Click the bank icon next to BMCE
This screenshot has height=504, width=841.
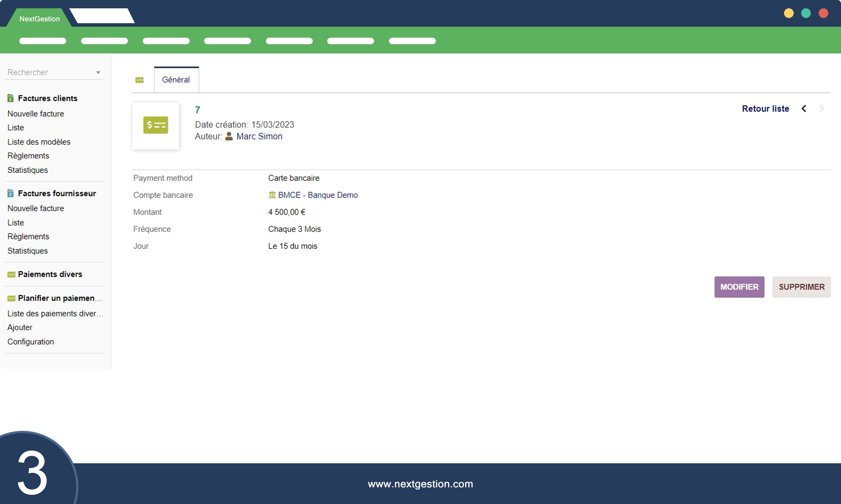(x=272, y=195)
